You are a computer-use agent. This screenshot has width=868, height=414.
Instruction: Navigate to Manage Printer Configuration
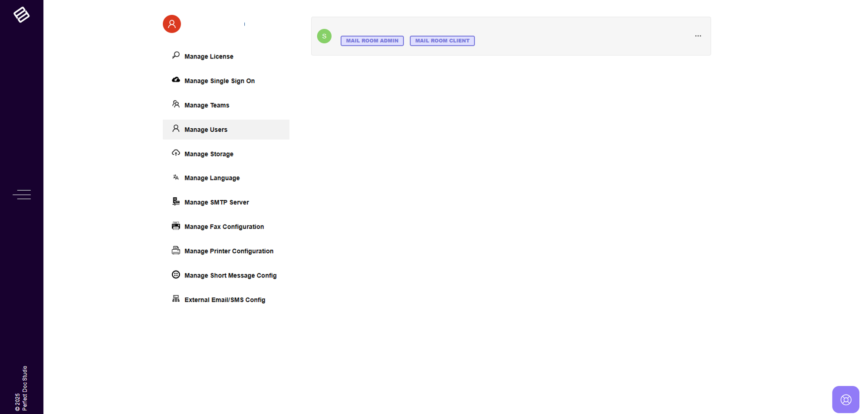(229, 251)
